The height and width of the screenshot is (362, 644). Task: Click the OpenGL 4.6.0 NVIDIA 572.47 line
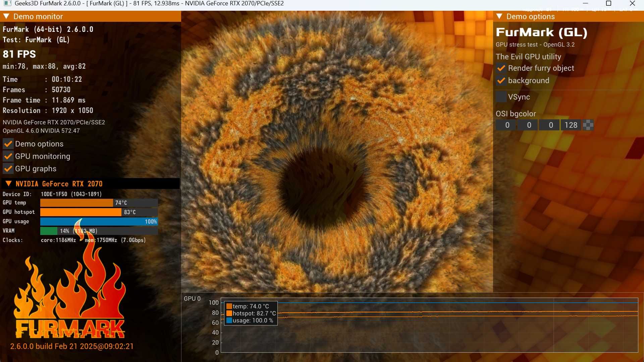point(41,131)
